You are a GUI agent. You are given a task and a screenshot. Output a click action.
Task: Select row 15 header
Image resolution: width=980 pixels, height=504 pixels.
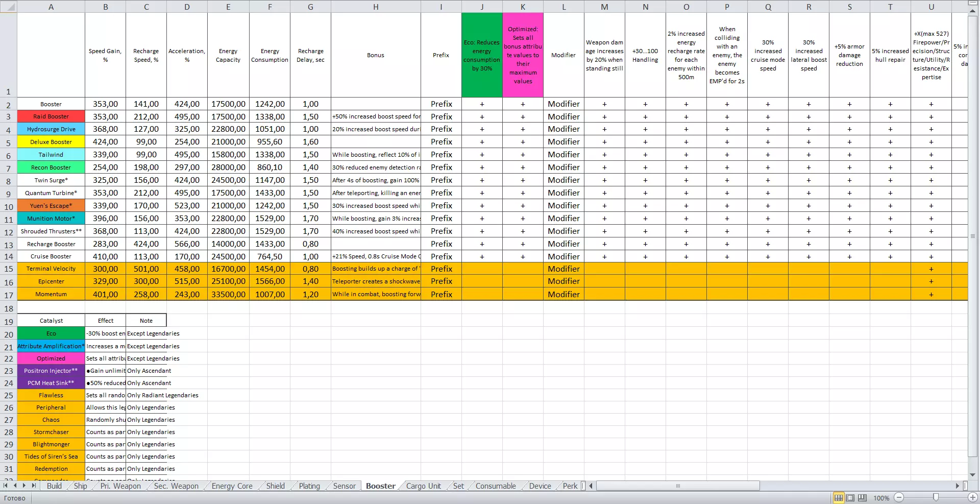9,269
